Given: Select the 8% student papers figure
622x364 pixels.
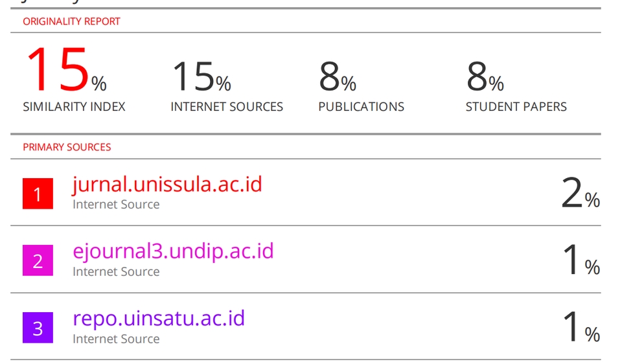Looking at the screenshot, I should pos(485,76).
